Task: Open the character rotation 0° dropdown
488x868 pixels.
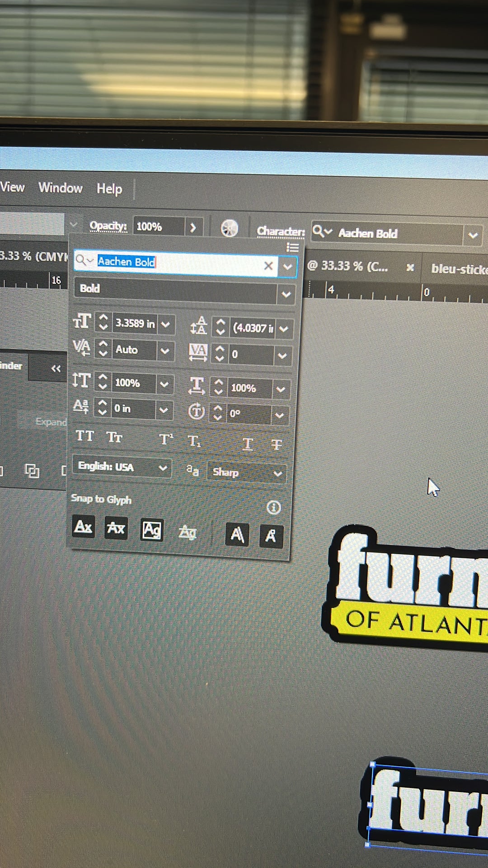Action: [280, 415]
